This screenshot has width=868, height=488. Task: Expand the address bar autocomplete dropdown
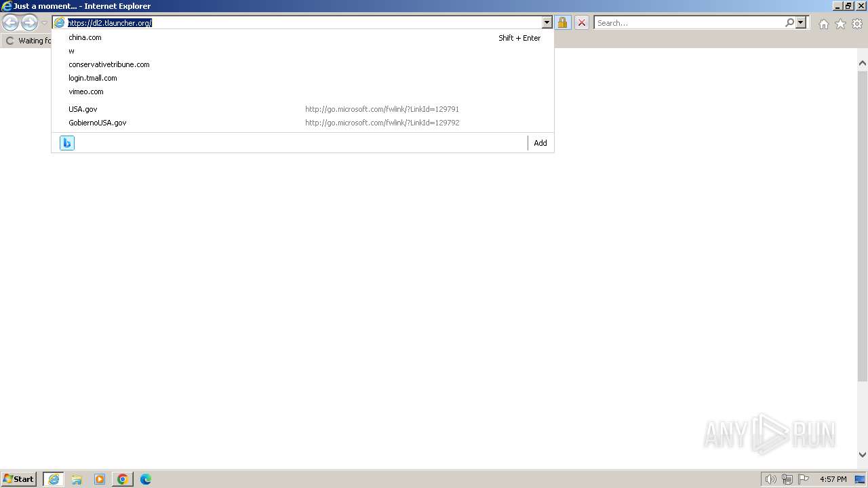(547, 23)
